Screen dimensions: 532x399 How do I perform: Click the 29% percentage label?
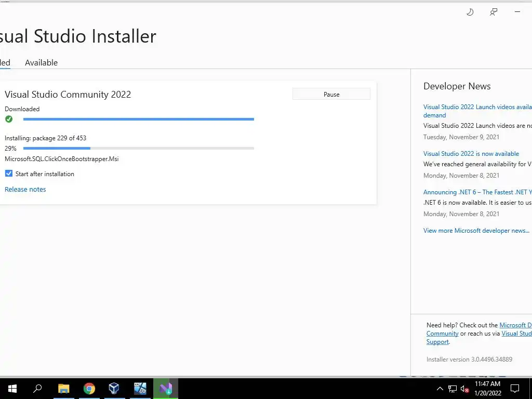click(10, 148)
